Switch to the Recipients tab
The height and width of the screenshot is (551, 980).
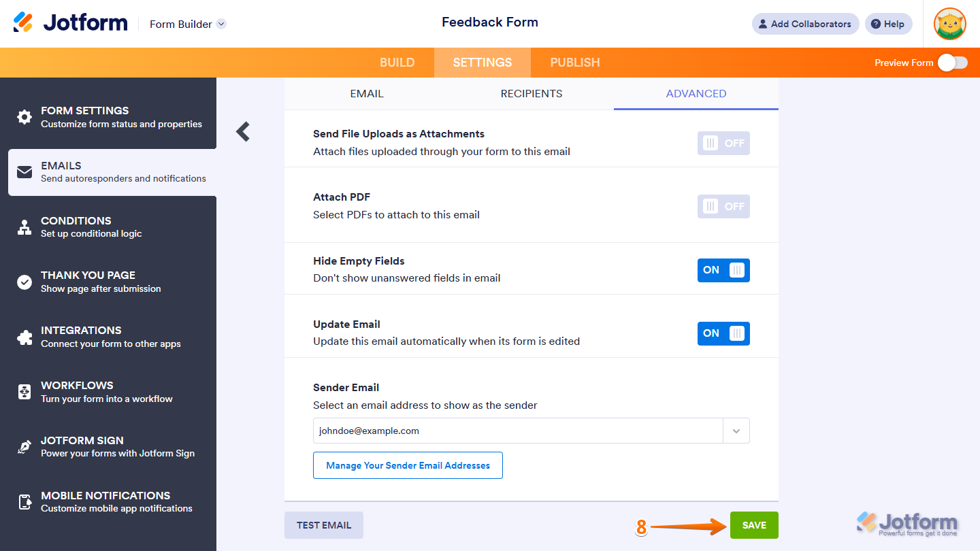(532, 94)
